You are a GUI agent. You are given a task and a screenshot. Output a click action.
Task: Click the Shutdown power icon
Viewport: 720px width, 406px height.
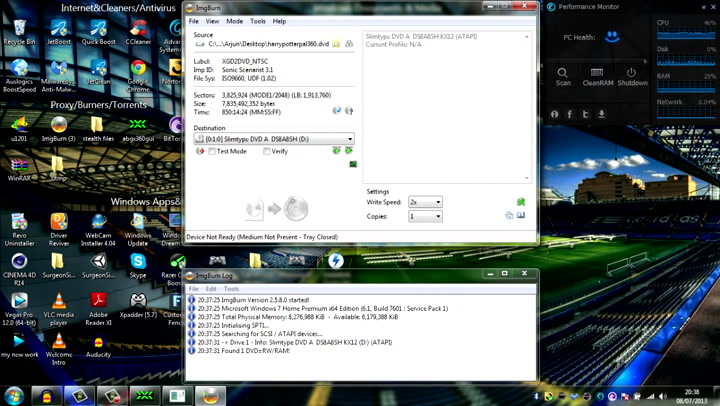point(631,75)
